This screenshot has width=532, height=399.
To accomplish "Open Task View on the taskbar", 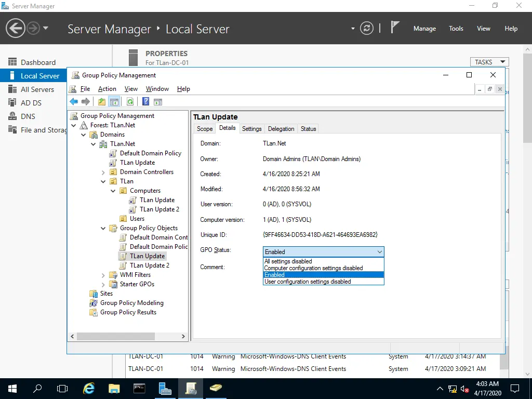I will [62, 389].
